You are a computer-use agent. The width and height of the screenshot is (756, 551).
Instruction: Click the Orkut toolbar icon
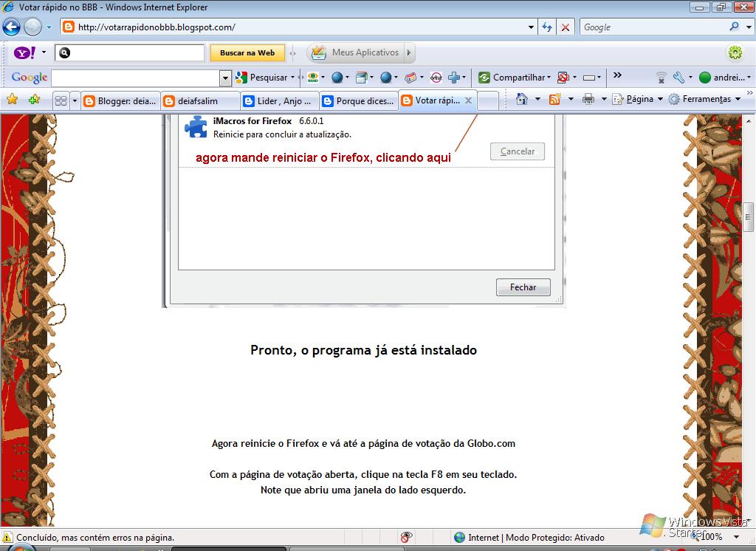(x=436, y=78)
